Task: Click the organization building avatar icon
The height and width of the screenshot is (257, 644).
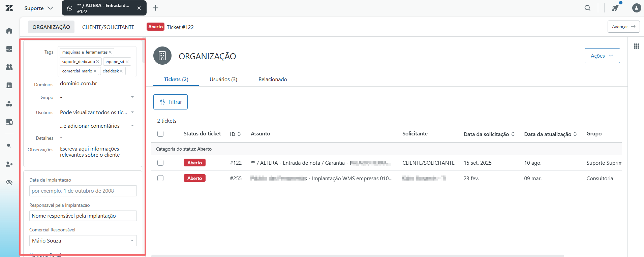Action: [162, 56]
